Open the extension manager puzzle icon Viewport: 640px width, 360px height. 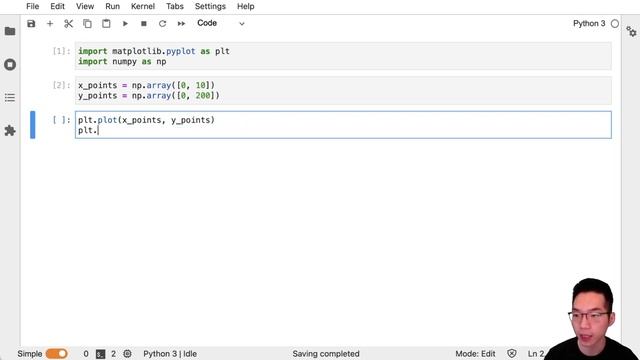tap(10, 131)
